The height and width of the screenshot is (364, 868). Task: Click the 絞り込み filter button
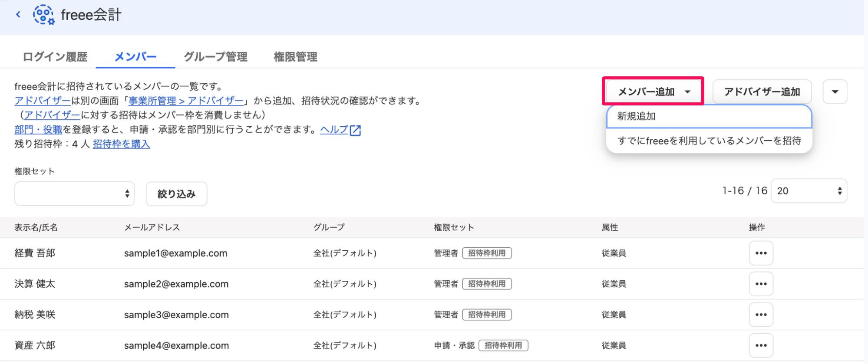click(x=176, y=194)
